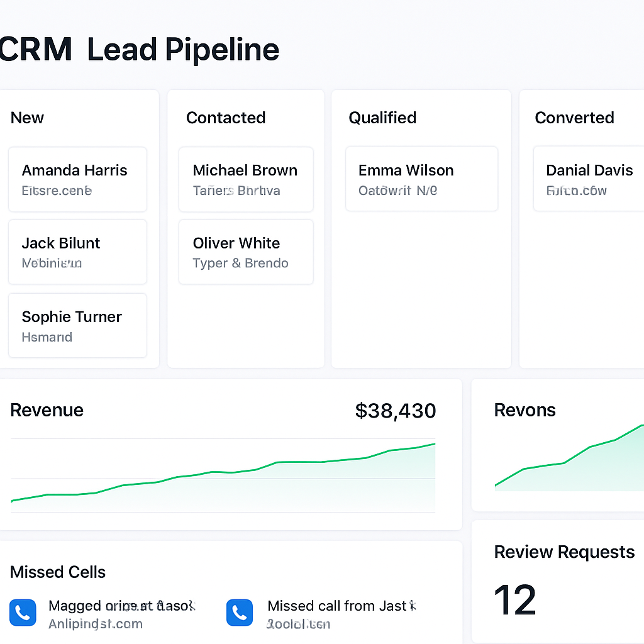
Task: Select the Oliver White lead card
Action: coord(246,252)
